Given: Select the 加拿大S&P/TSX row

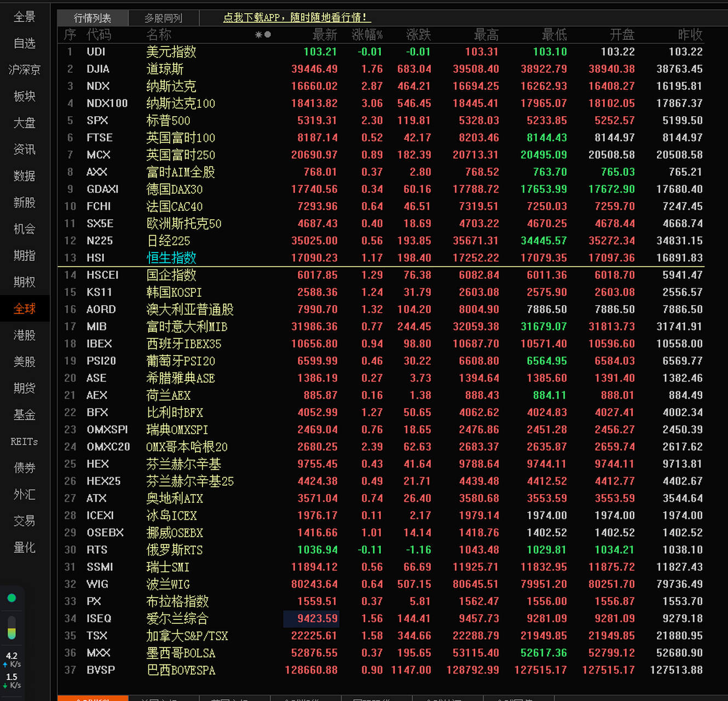Looking at the screenshot, I should pyautogui.click(x=381, y=636).
